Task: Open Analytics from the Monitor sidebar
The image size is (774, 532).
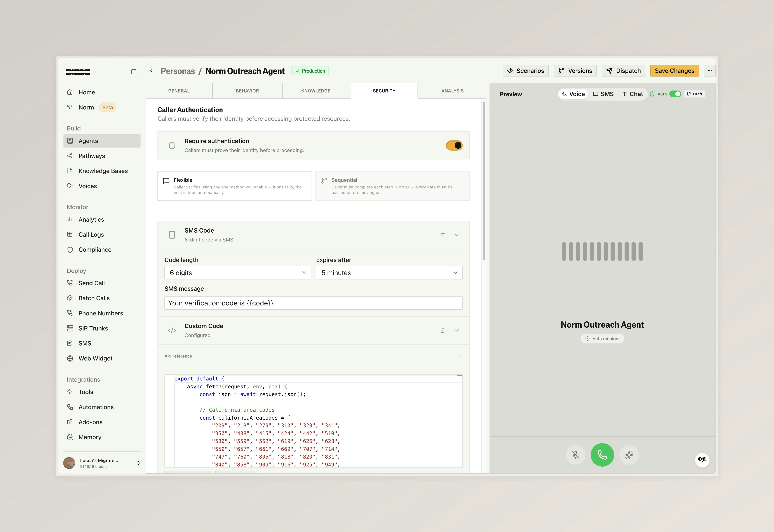Action: [91, 219]
